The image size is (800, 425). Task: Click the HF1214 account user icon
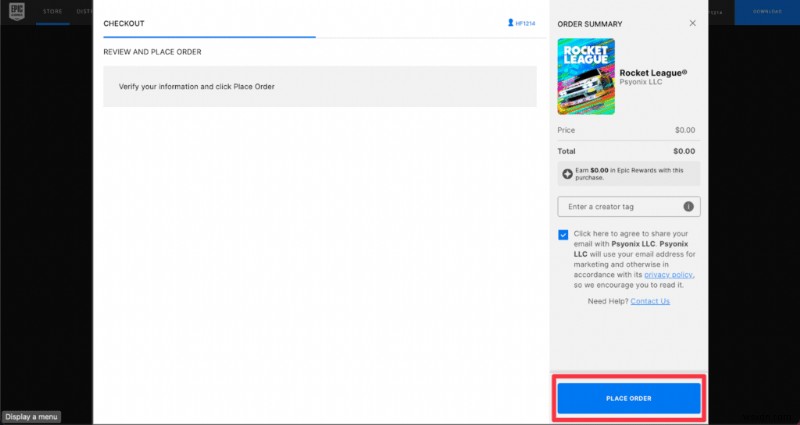tap(511, 23)
